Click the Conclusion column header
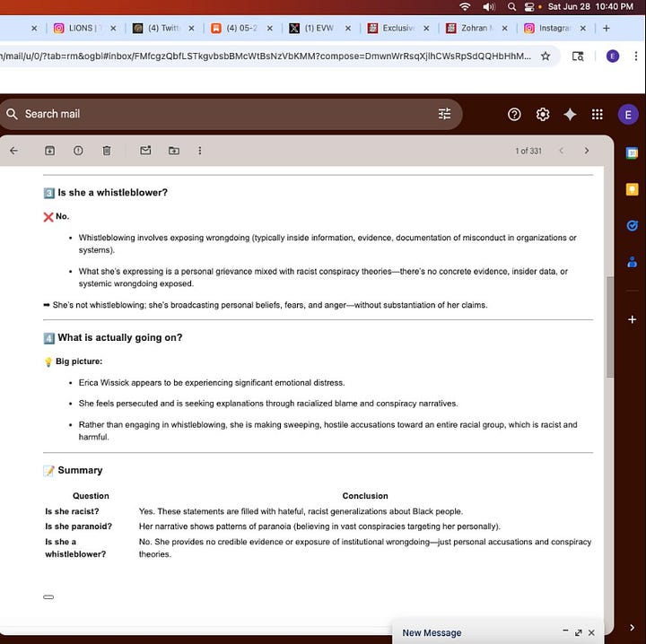The width and height of the screenshot is (646, 644). (365, 496)
